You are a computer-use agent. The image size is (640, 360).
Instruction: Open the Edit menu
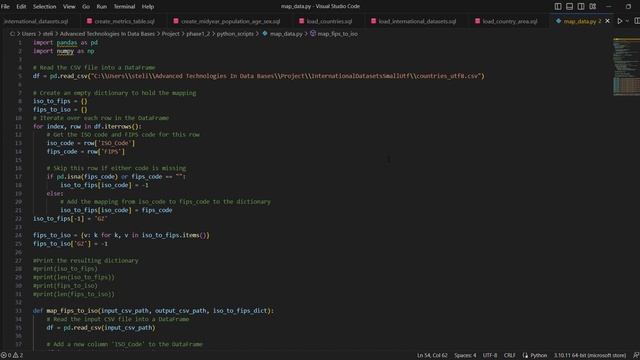(x=21, y=7)
